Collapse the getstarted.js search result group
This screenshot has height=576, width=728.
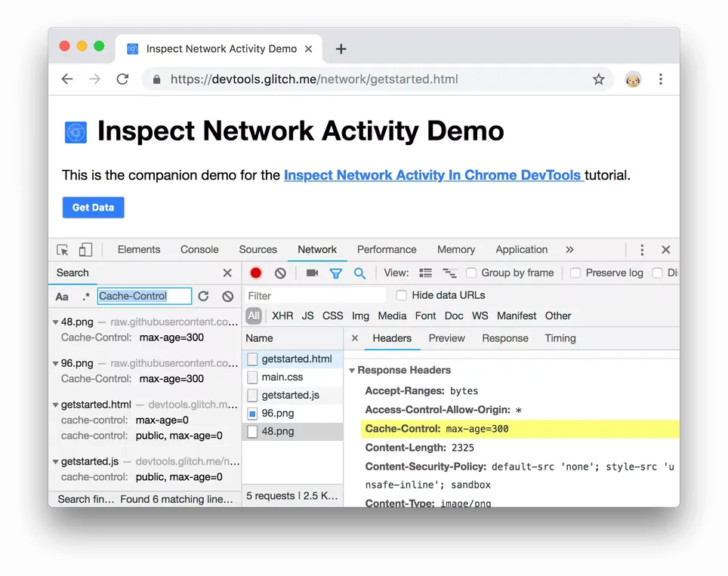[55, 462]
